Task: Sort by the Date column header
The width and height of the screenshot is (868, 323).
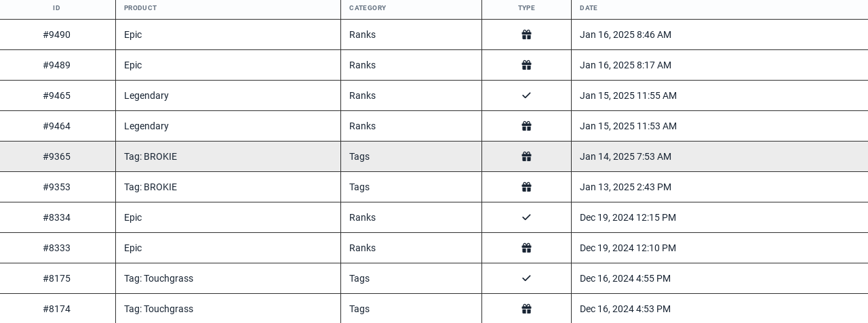Action: point(589,8)
